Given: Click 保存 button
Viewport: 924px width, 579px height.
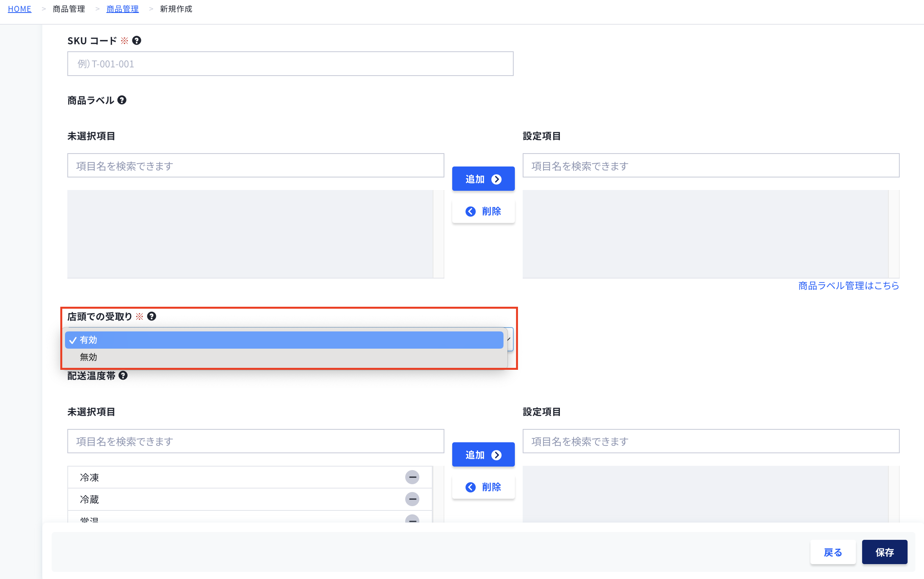Looking at the screenshot, I should coord(884,552).
